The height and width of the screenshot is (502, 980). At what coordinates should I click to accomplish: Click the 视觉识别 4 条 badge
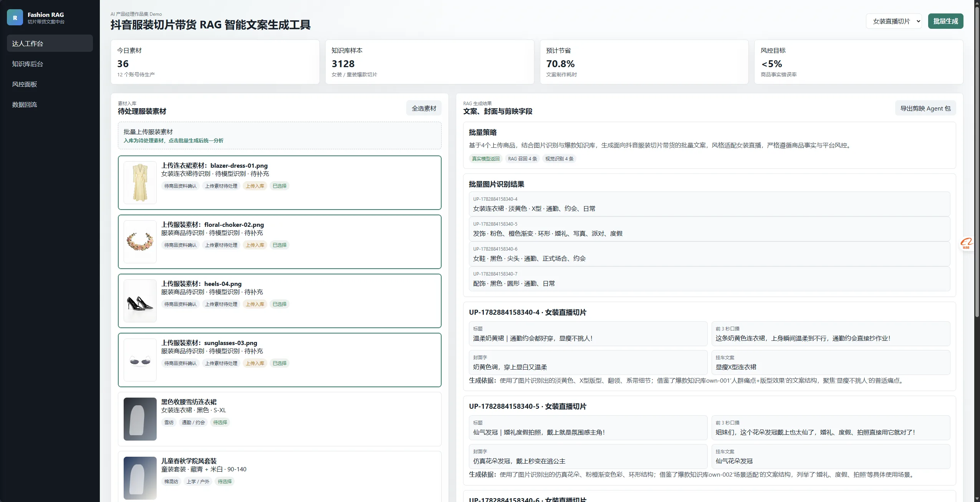pos(560,159)
